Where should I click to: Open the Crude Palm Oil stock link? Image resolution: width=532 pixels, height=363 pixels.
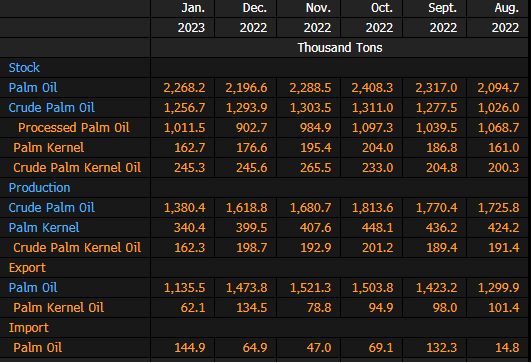52,108
